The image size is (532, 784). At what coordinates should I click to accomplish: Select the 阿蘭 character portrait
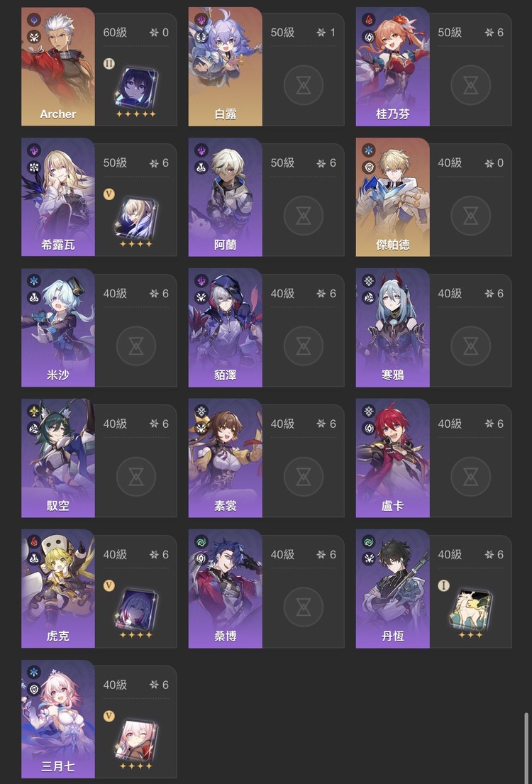[x=225, y=197]
